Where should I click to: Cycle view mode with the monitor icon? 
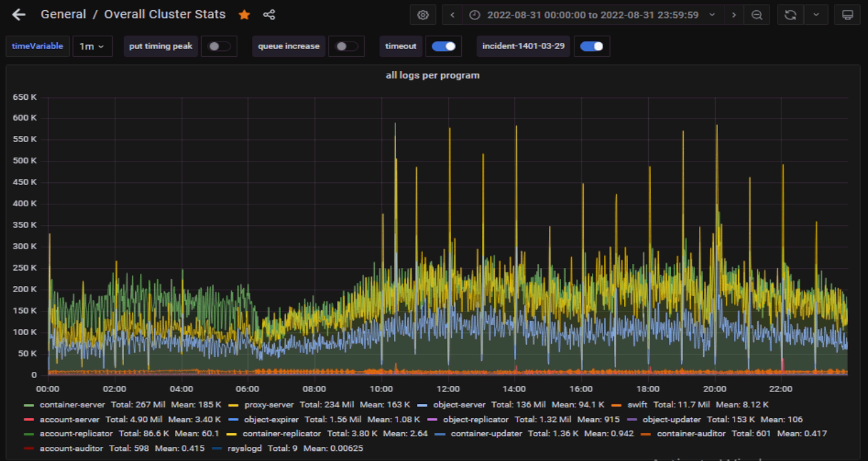tap(847, 15)
